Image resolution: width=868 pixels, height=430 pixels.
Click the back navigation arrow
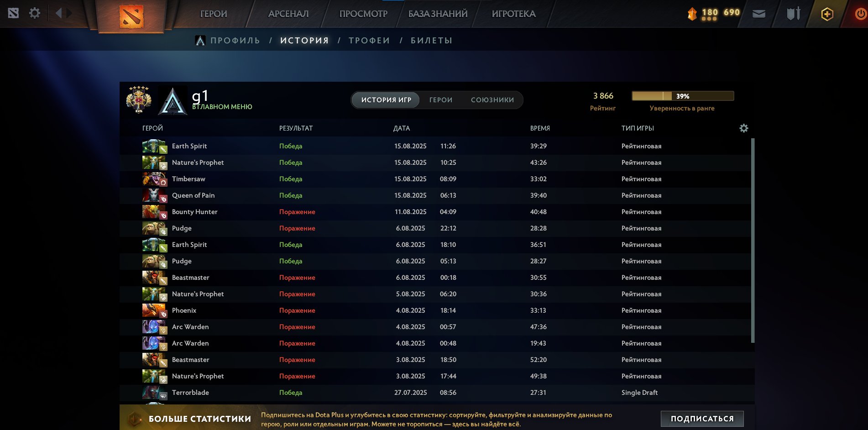(x=57, y=13)
